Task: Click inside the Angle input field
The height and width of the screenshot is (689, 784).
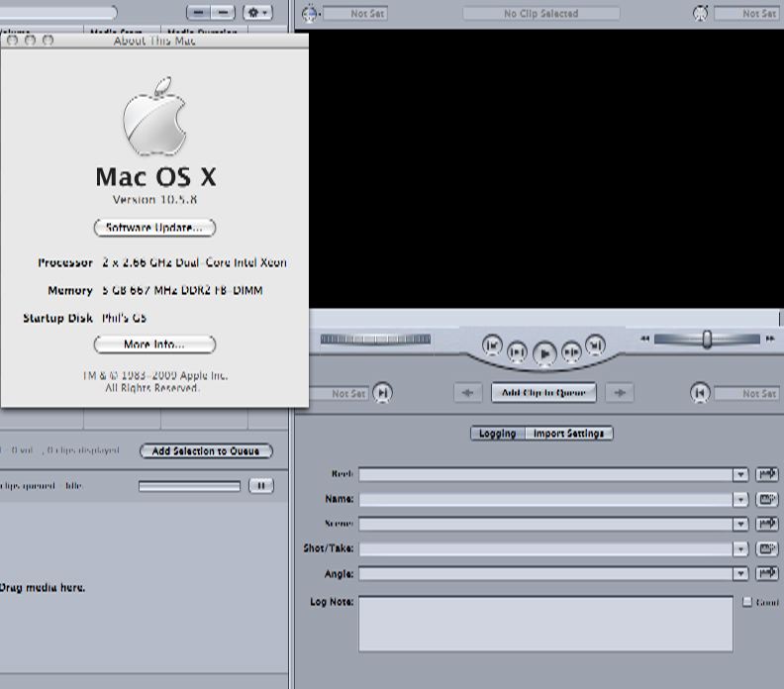Action: point(546,573)
